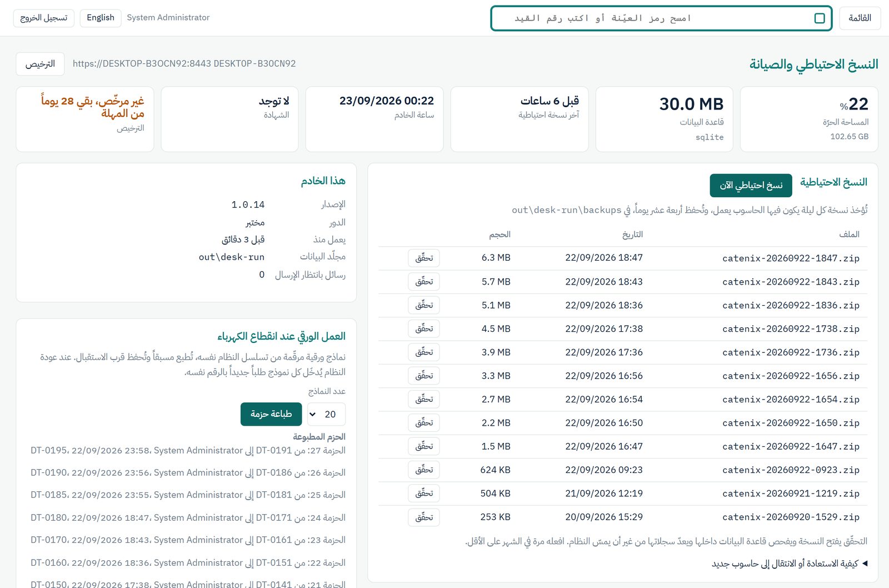Click the "مجلّد البيانات" value "out\desk-run"
This screenshot has height=588, width=889.
pyautogui.click(x=232, y=257)
